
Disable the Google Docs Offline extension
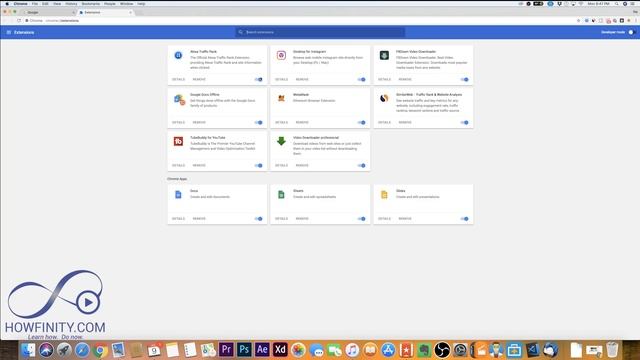click(x=259, y=122)
